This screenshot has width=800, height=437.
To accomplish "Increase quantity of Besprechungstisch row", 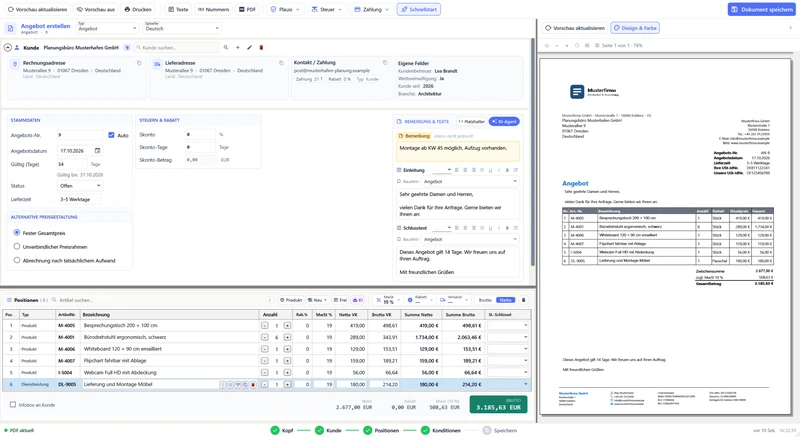I will (287, 325).
